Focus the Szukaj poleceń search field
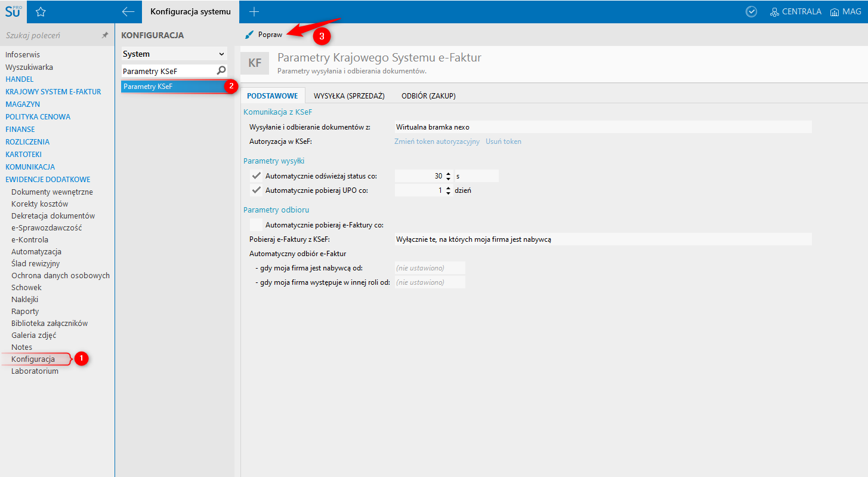The image size is (868, 477). click(x=51, y=35)
